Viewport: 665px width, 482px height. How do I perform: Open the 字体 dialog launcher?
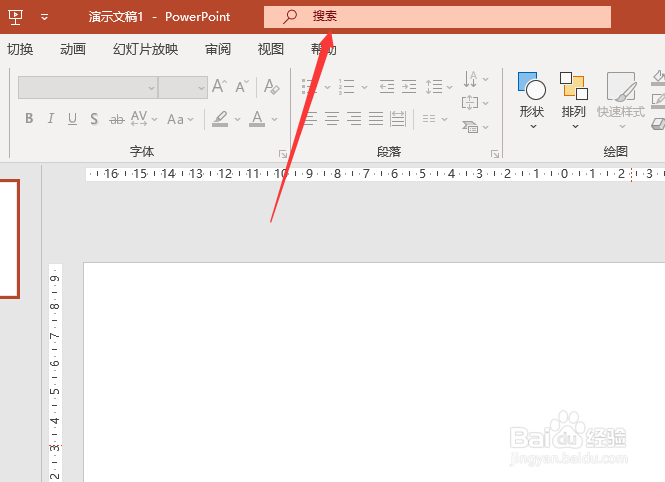pos(283,154)
